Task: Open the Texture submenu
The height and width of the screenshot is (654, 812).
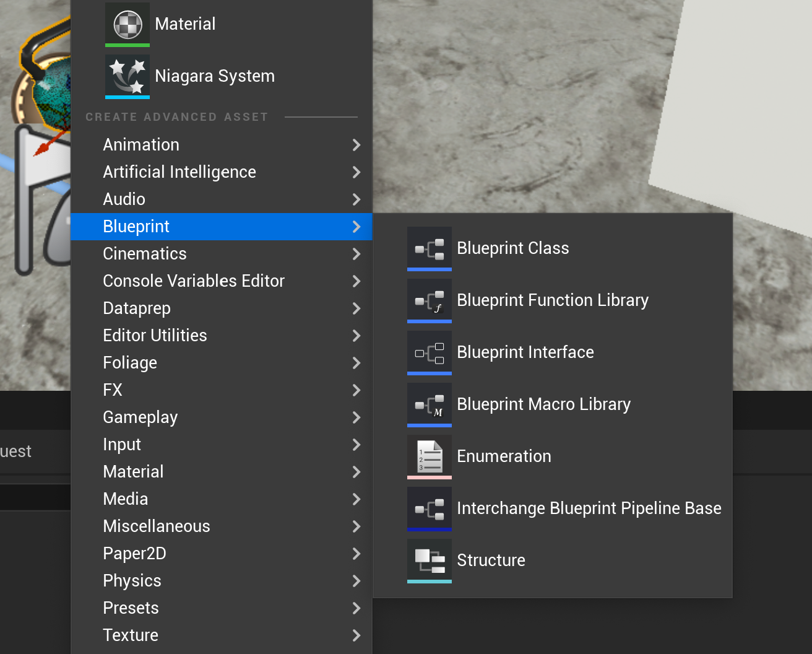Action: click(x=222, y=635)
